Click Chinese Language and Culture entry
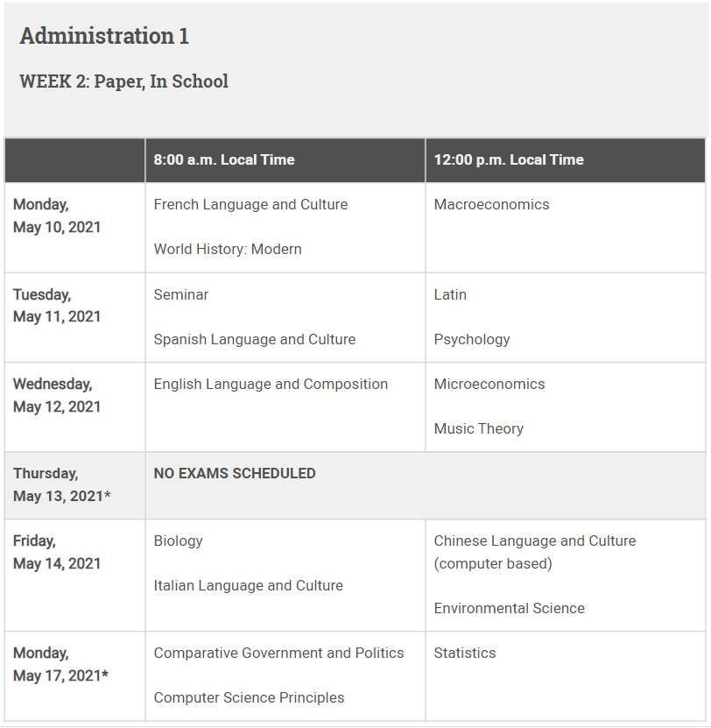Image resolution: width=711 pixels, height=728 pixels. click(535, 541)
